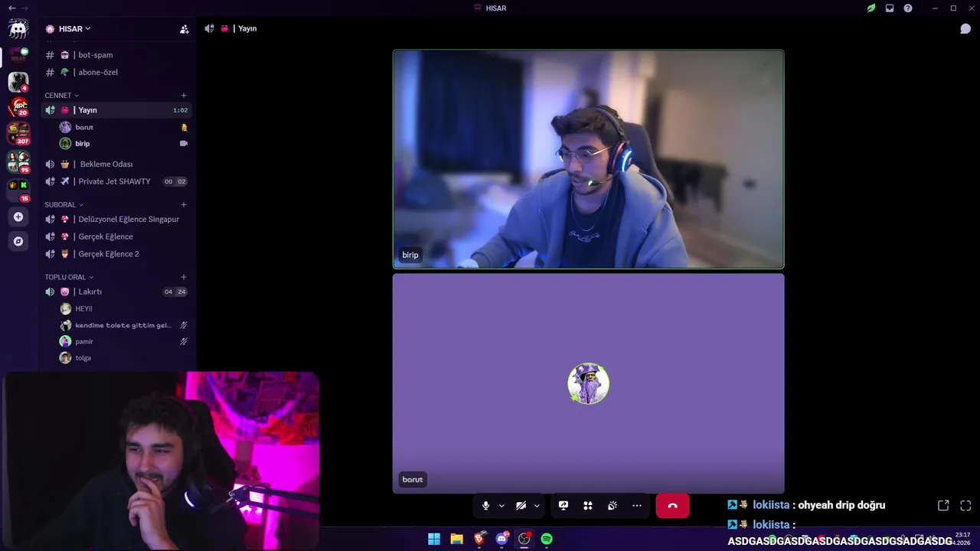Open the Inbox icon in title bar
Image resolution: width=980 pixels, height=551 pixels.
click(x=890, y=8)
